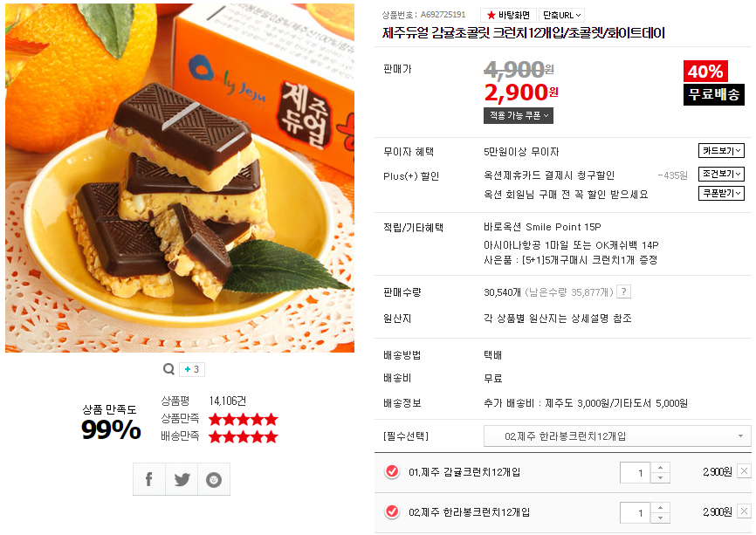This screenshot has height=535, width=756.
Task: Open the 단축URL dropdown
Action: click(561, 15)
